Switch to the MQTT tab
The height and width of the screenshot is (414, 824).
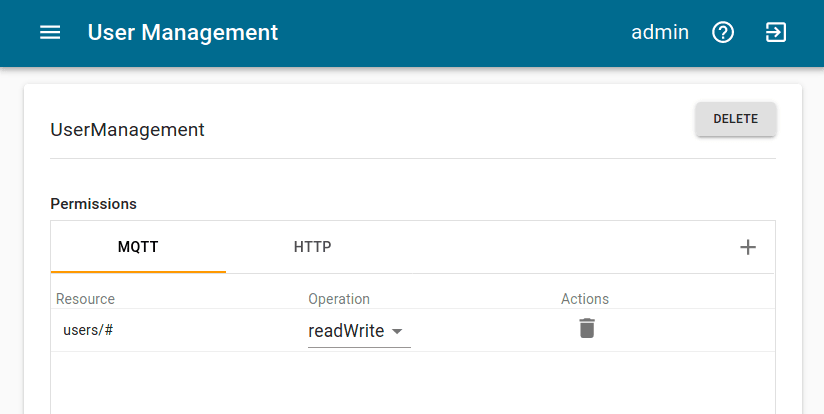point(138,247)
